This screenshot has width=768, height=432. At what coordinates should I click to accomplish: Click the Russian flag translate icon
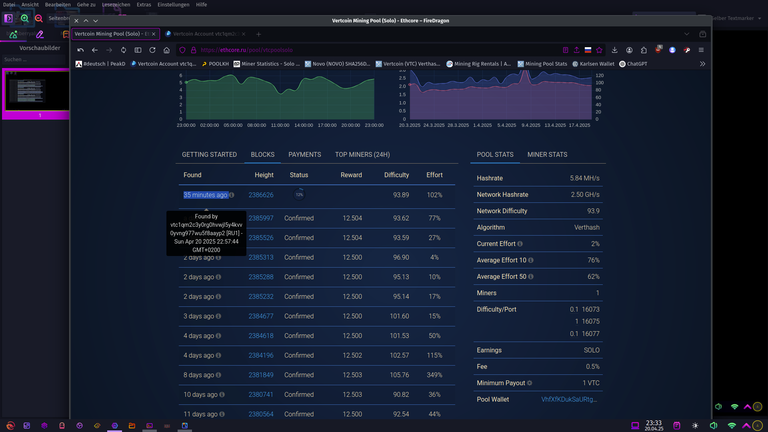(588, 50)
